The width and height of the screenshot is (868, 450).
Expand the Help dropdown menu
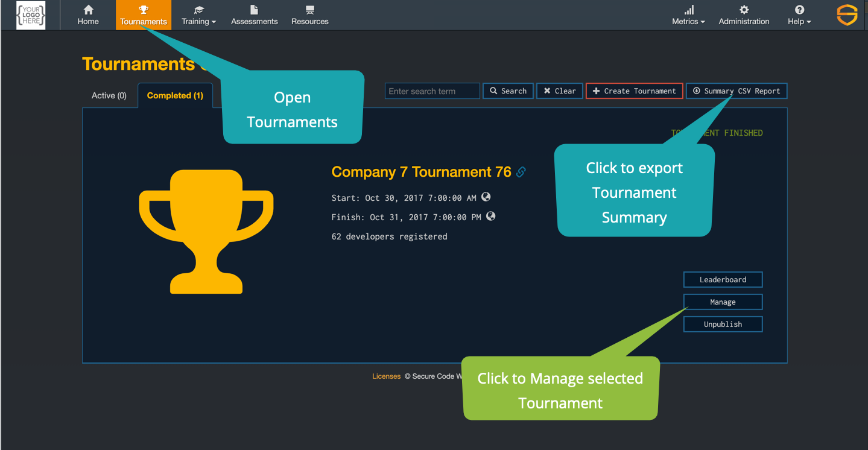[798, 15]
